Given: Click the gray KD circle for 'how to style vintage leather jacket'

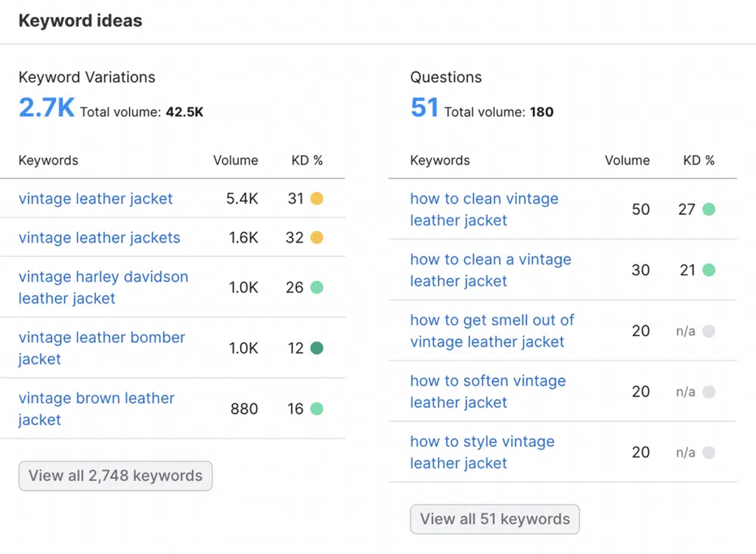Looking at the screenshot, I should click(710, 452).
